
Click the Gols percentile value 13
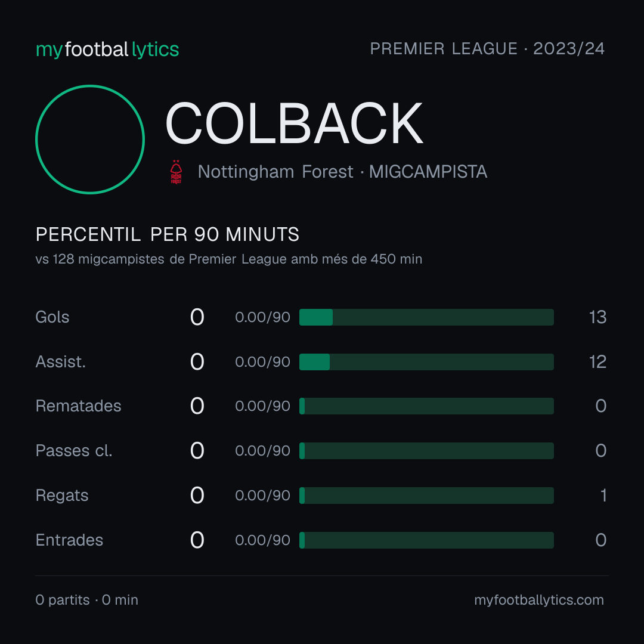597,317
